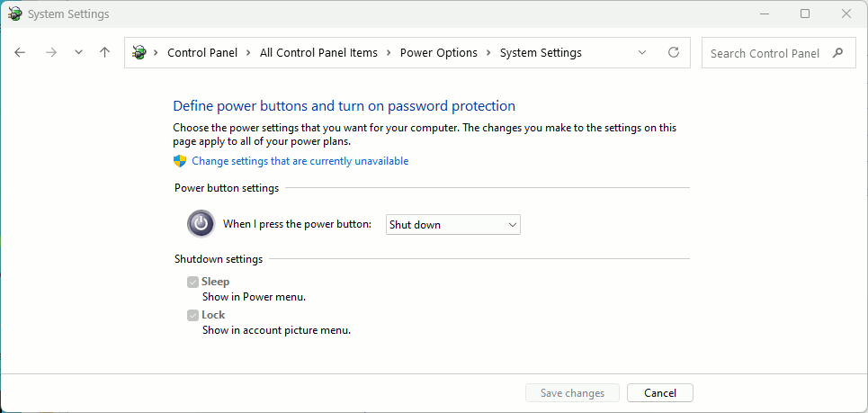Open the power button action dropdown

point(452,225)
